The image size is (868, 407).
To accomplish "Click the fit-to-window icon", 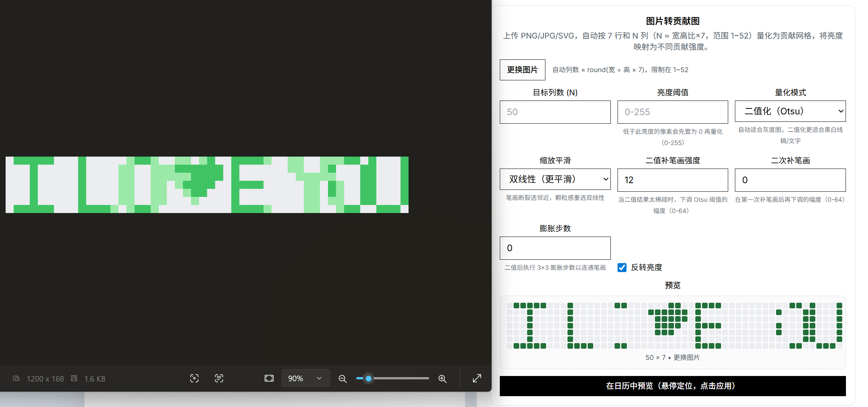I will pyautogui.click(x=269, y=378).
